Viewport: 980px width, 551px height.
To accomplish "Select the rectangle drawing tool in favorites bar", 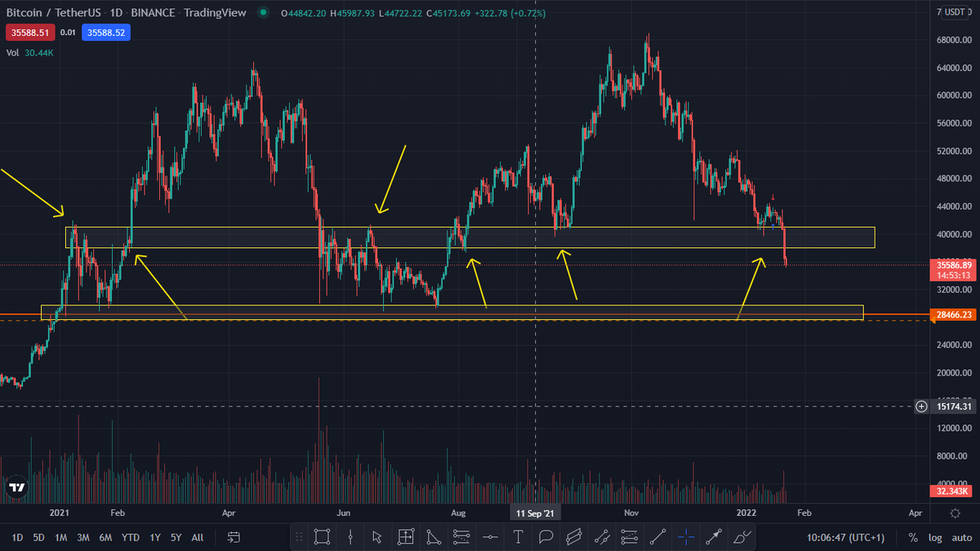I will click(322, 537).
